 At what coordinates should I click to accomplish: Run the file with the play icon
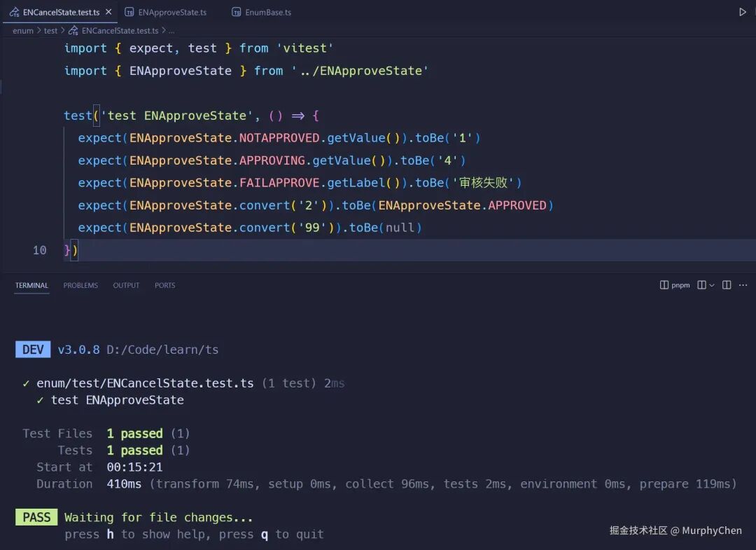pos(742,12)
